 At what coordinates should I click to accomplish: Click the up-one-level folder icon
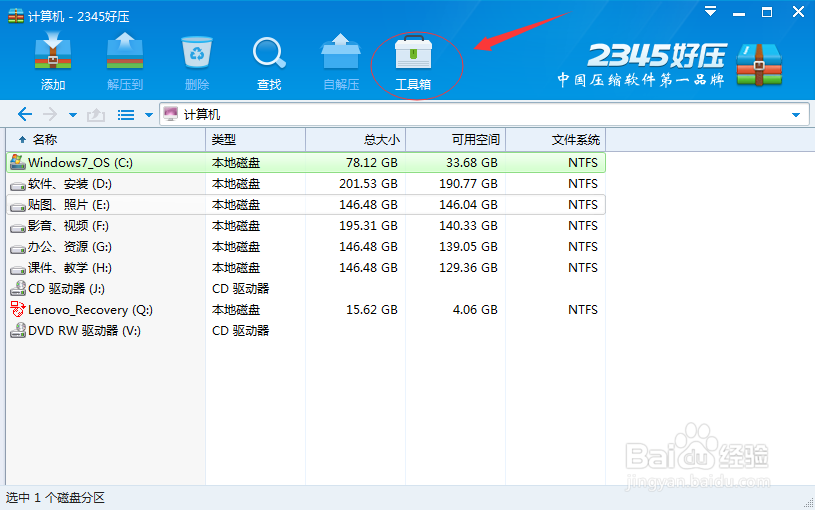point(96,114)
